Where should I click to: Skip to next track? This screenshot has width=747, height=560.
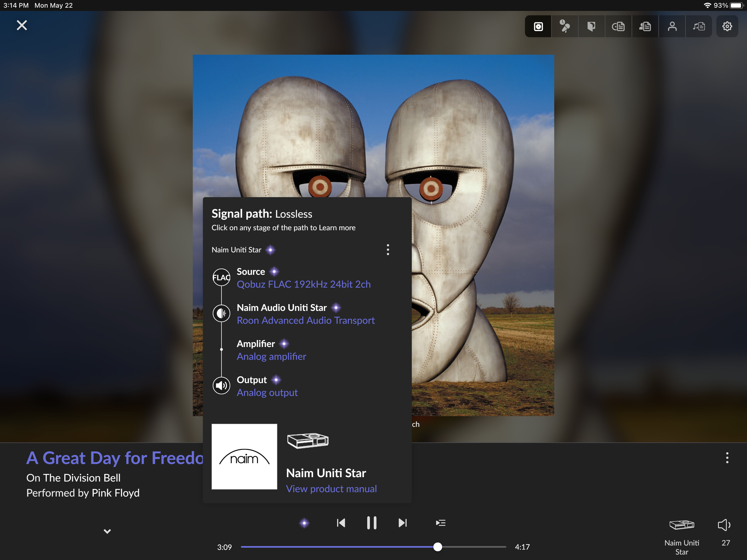(402, 523)
